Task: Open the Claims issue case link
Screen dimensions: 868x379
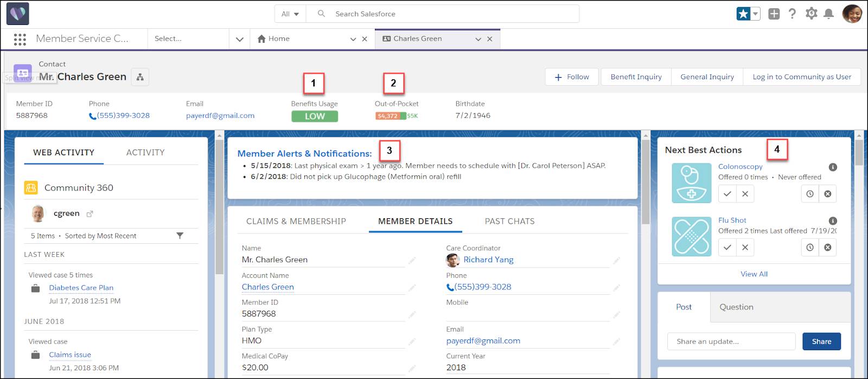Action: 70,355
